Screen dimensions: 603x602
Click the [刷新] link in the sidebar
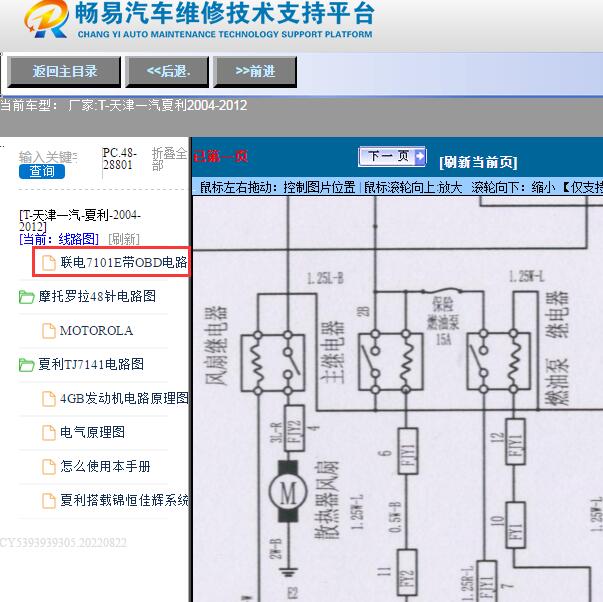click(x=124, y=239)
